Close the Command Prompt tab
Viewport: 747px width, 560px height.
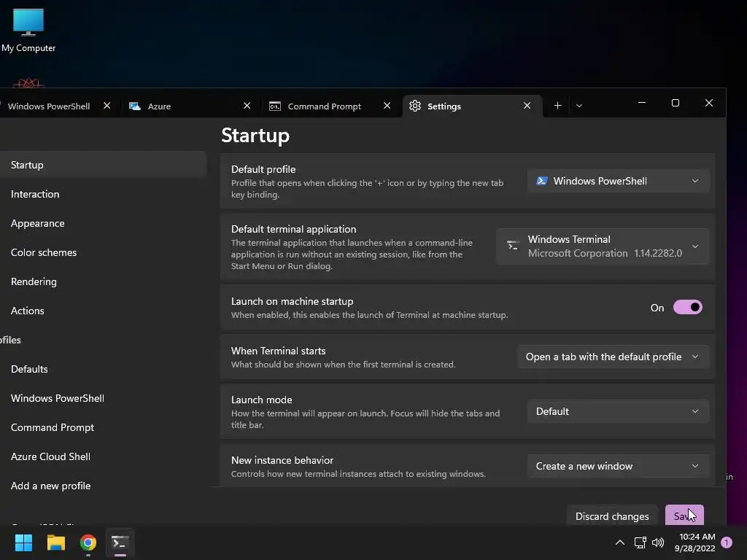pos(387,106)
